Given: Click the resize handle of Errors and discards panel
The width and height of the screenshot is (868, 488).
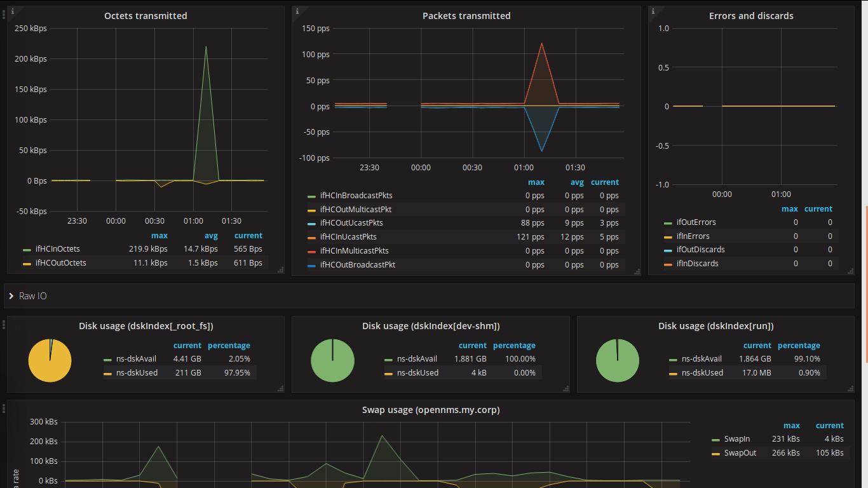Looking at the screenshot, I should pos(850,269).
